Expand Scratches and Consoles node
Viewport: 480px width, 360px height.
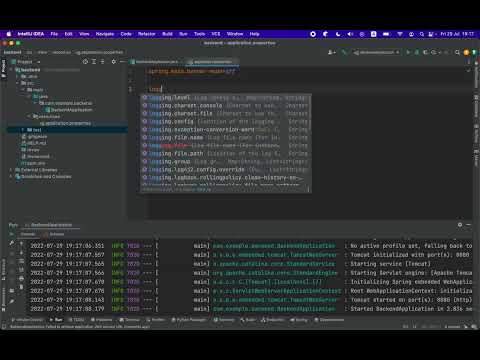(12, 176)
